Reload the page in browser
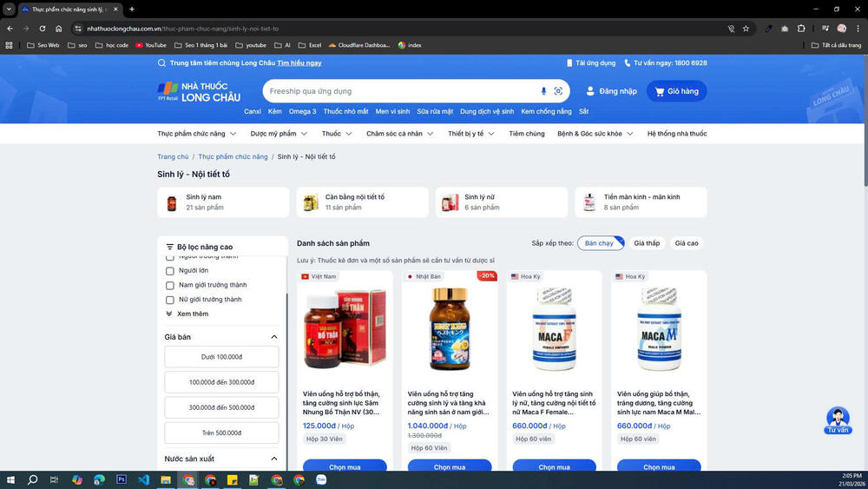868x489 pixels. (x=41, y=29)
